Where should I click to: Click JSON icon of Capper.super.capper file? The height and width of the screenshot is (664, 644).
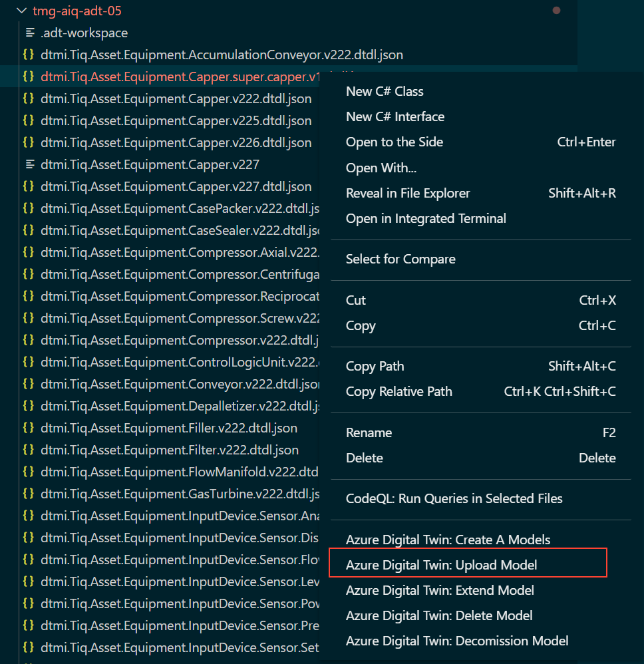click(x=29, y=77)
